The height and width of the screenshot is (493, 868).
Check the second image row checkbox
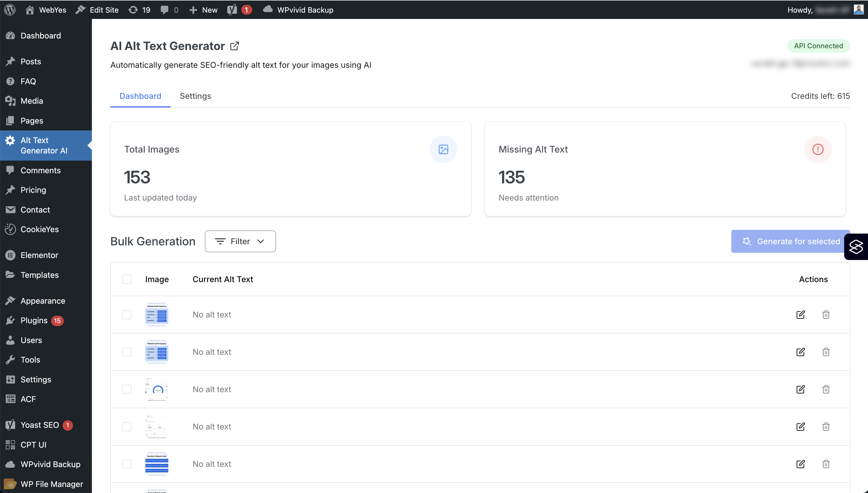(127, 352)
